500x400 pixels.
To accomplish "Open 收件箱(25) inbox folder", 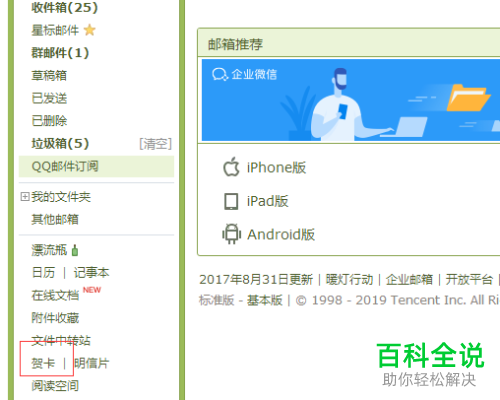I will point(65,7).
